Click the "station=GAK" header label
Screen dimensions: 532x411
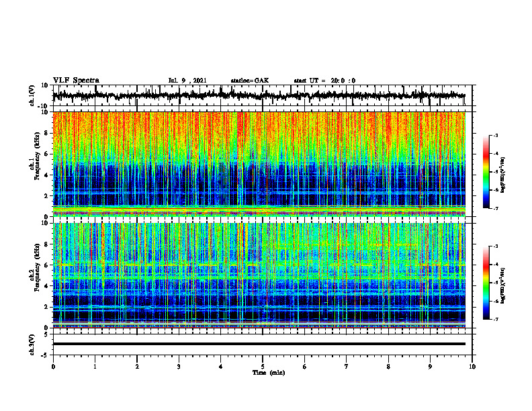pyautogui.click(x=250, y=81)
